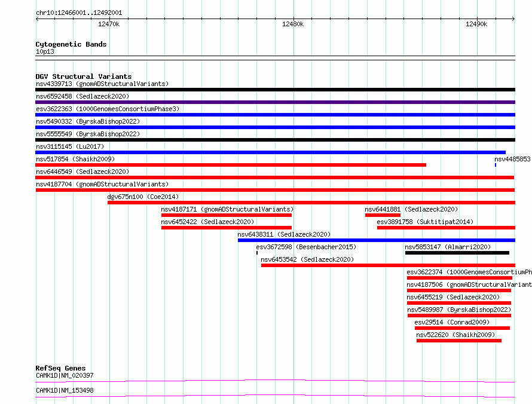Click the Cytogenetic Bands track title
The width and height of the screenshot is (532, 404).
pyautogui.click(x=71, y=44)
